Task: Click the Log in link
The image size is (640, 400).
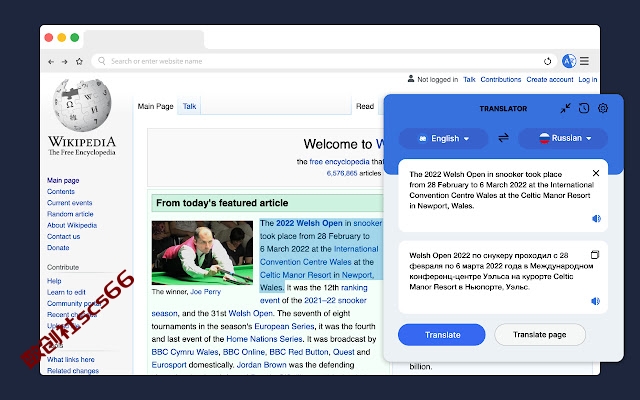Action: [x=588, y=80]
